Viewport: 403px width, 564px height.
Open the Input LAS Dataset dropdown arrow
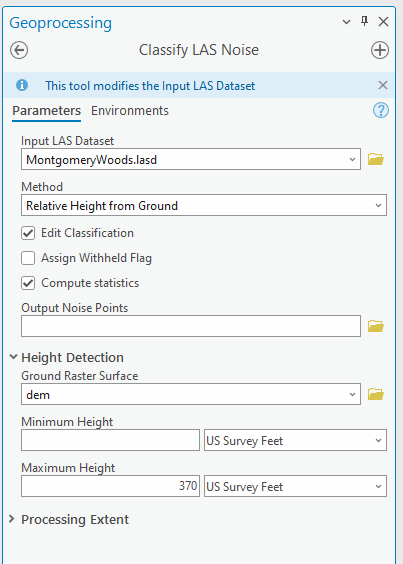(352, 159)
